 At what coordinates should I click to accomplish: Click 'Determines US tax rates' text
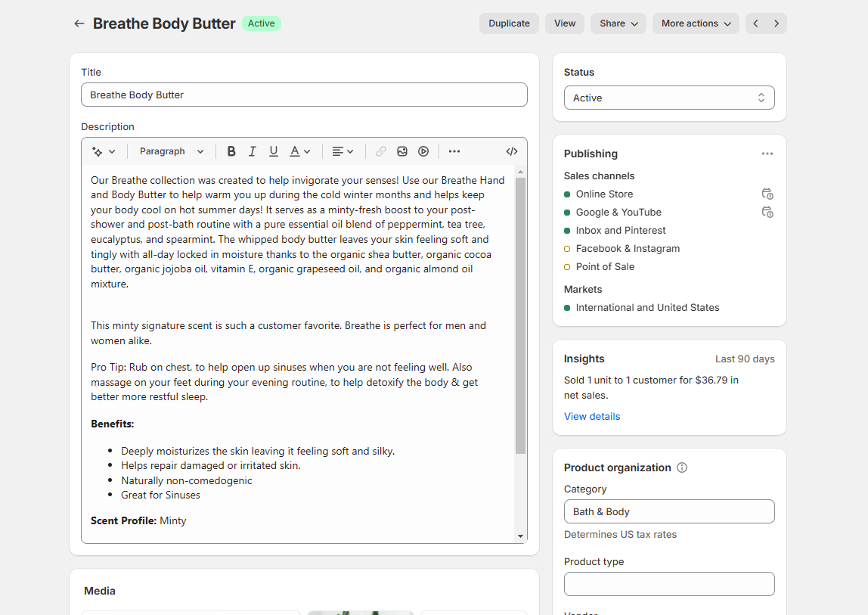620,535
